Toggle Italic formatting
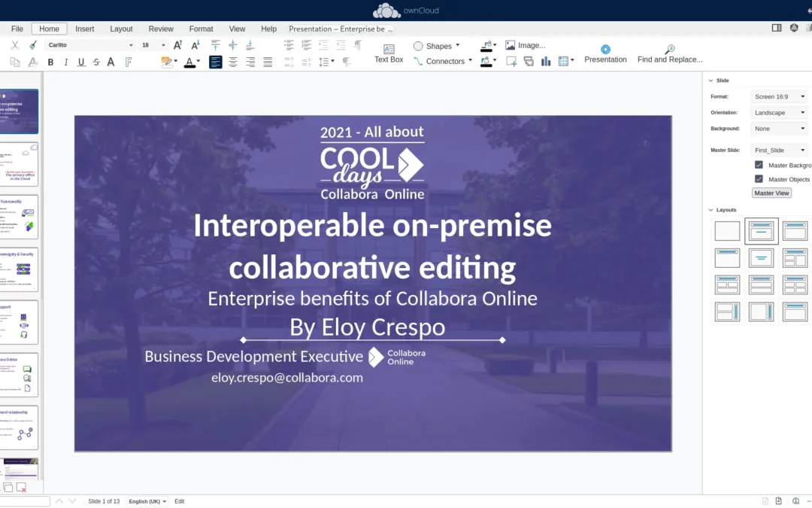 click(x=65, y=62)
